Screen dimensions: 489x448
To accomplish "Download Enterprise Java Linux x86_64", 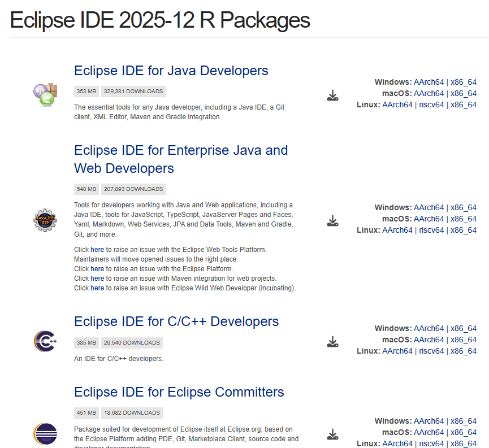I will tap(464, 230).
